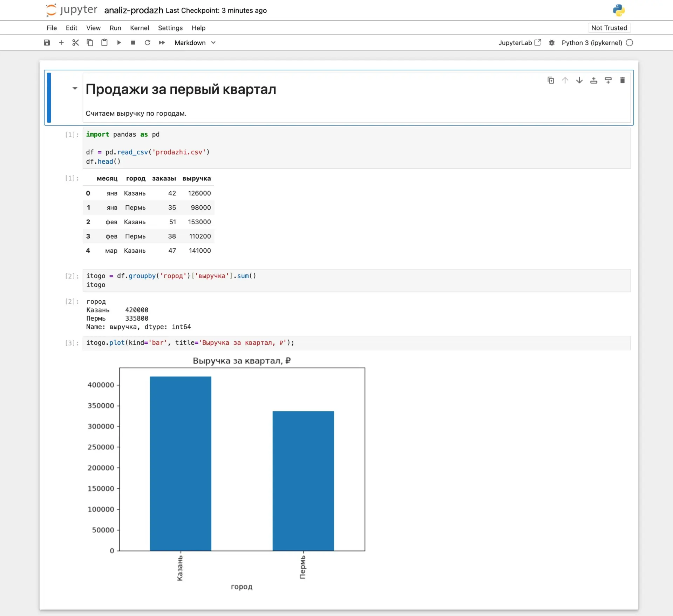Open the Edit menu
Image resolution: width=673 pixels, height=616 pixels.
point(72,28)
